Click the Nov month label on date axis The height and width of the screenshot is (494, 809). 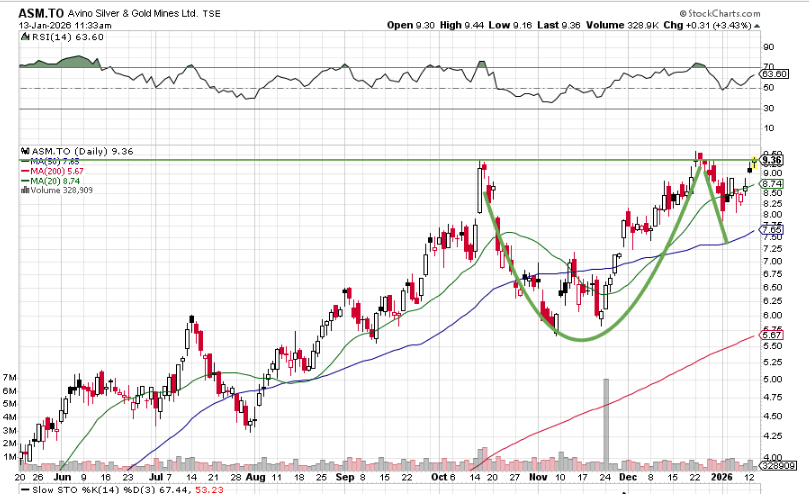coord(538,477)
